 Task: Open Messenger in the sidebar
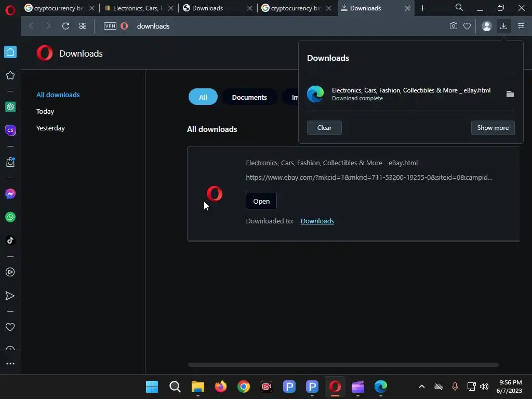10,194
